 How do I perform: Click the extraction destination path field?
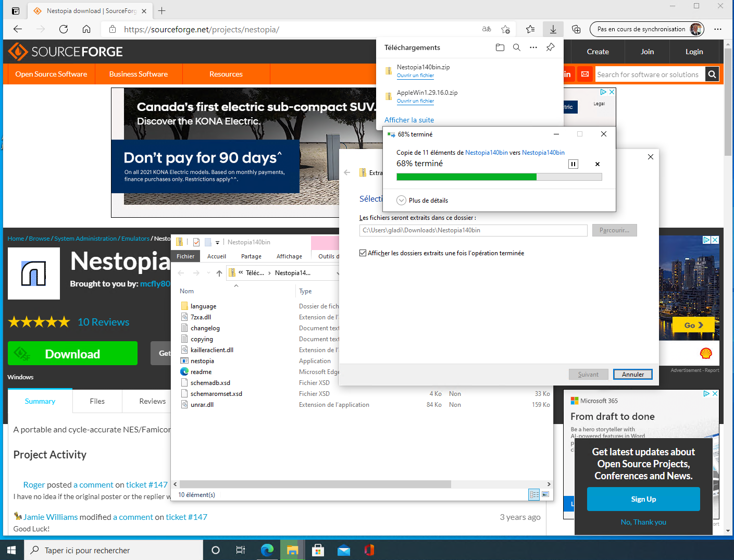click(473, 230)
